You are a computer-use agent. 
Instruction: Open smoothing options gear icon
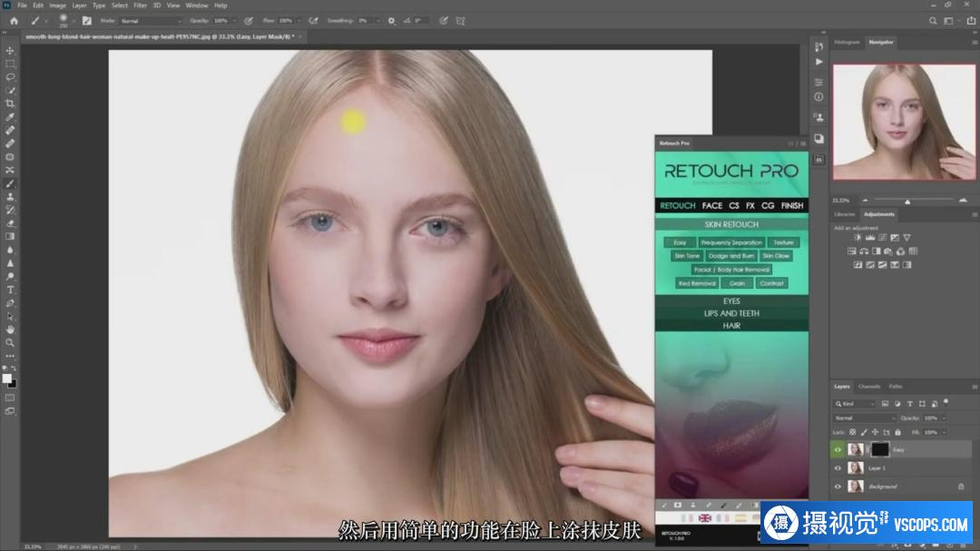pos(391,21)
